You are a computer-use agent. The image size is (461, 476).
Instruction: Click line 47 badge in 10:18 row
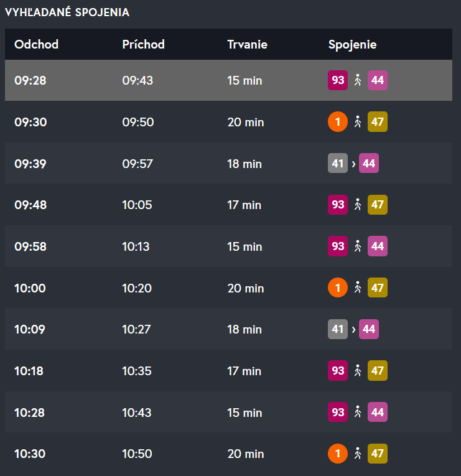378,371
